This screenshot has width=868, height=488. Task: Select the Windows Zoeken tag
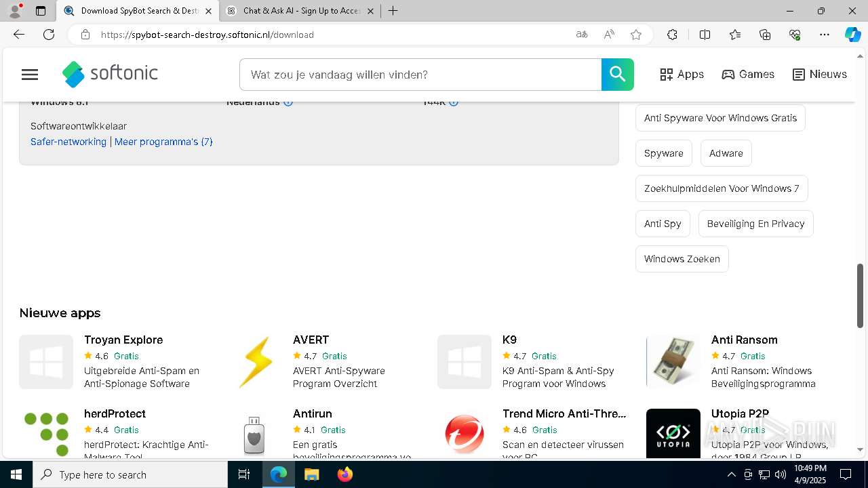pyautogui.click(x=682, y=259)
